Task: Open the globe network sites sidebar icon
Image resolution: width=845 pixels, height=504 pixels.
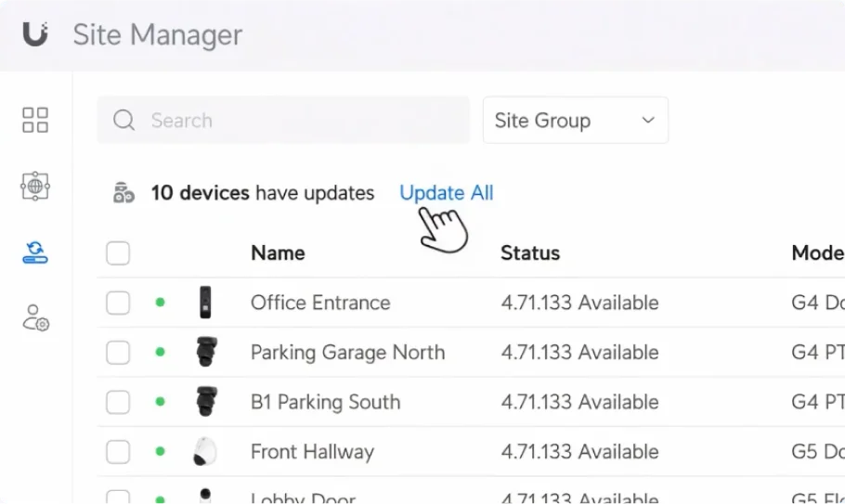Action: click(35, 187)
